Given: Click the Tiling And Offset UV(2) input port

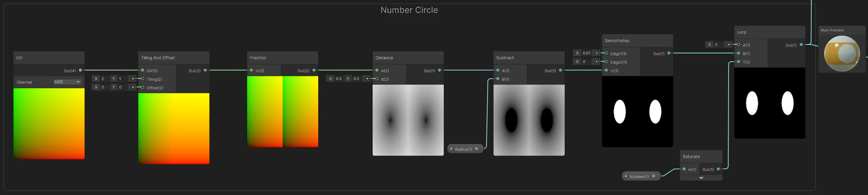Looking at the screenshot, I should [x=143, y=70].
